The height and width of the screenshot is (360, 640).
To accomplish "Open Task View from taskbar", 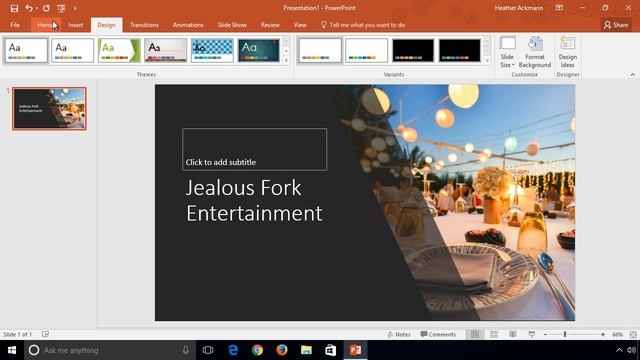I will (x=208, y=350).
